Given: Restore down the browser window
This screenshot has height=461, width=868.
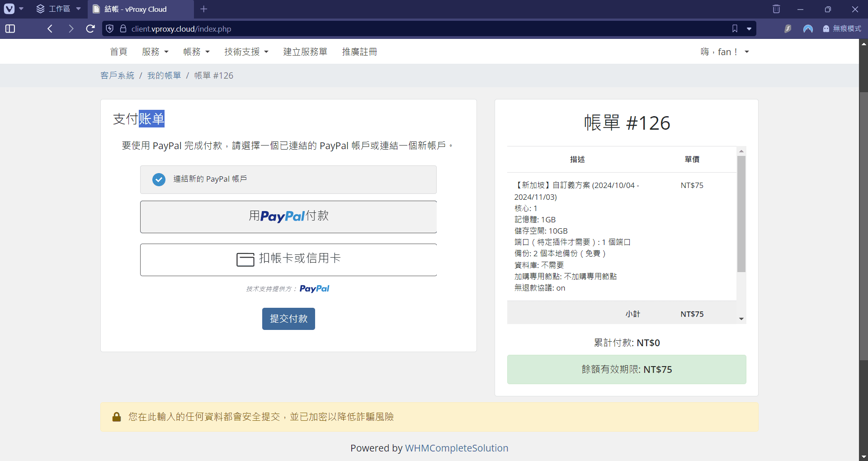Looking at the screenshot, I should pyautogui.click(x=828, y=9).
